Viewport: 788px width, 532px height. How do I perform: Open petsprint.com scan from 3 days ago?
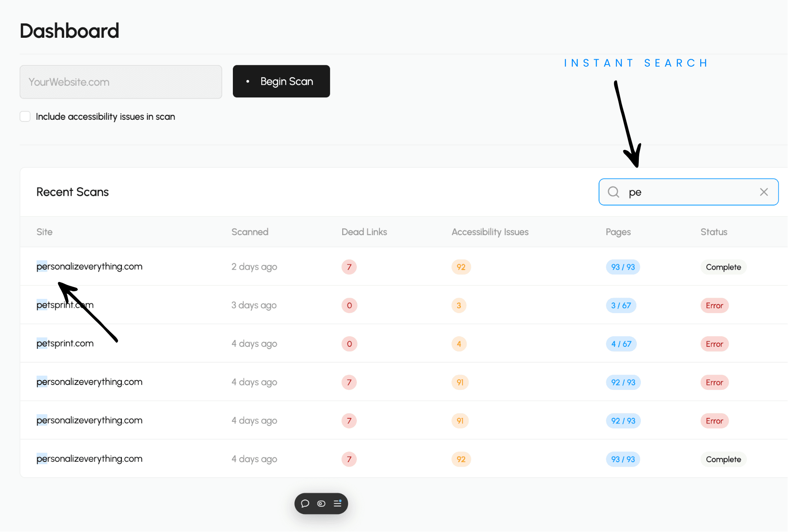[65, 305]
